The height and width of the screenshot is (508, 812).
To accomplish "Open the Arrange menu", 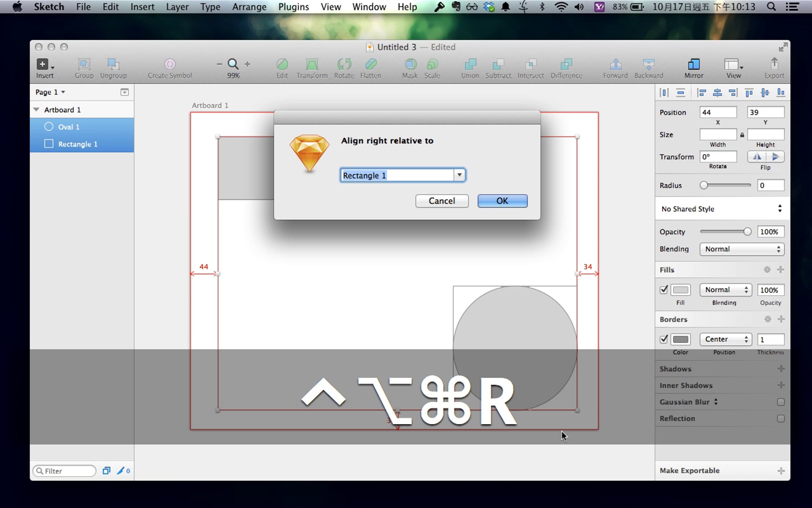I will (249, 7).
